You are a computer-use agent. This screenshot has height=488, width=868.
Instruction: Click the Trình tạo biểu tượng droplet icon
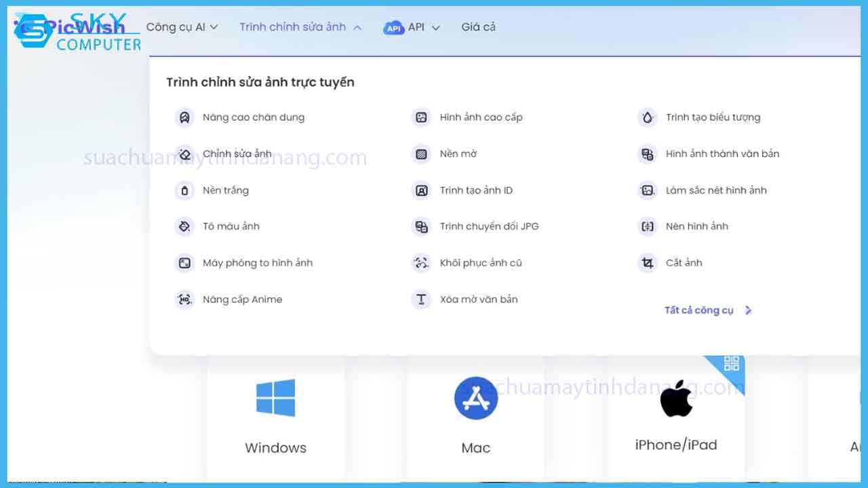coord(648,117)
